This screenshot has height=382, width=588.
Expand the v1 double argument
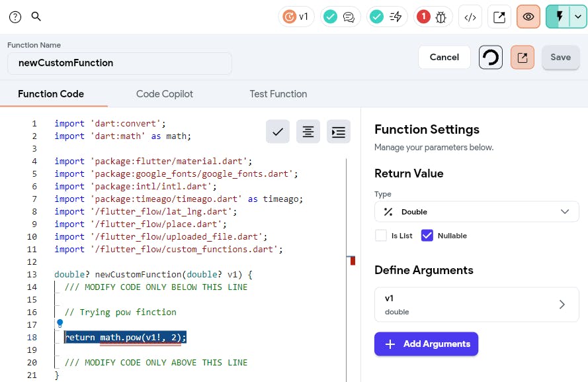click(476, 305)
